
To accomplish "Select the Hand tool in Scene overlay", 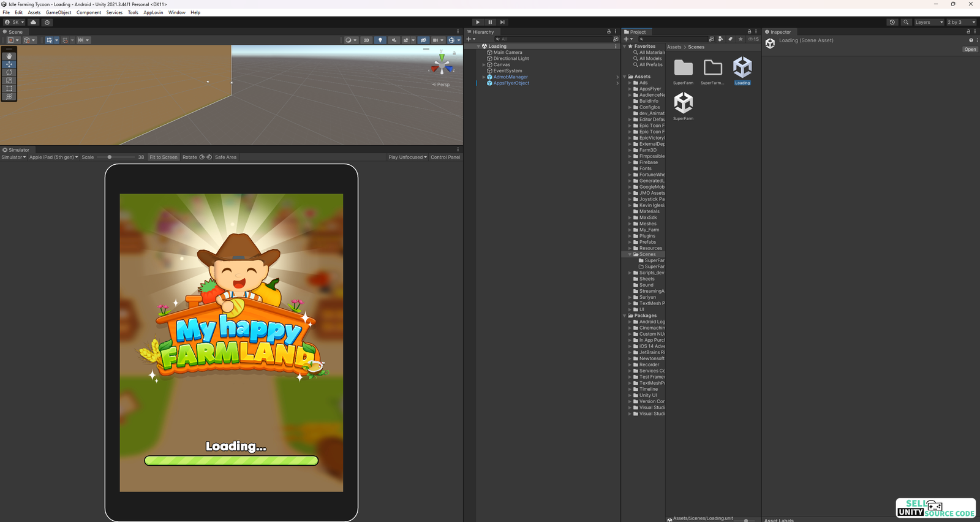I will (x=9, y=56).
